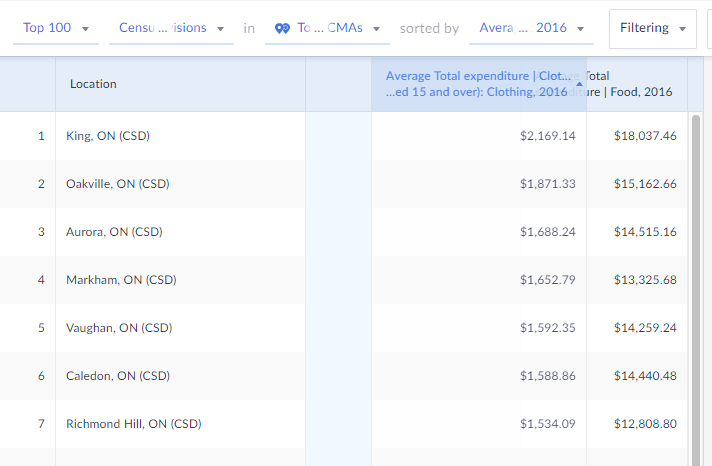
Task: Choose Vaughan, ON (CSD) row
Action: [119, 328]
